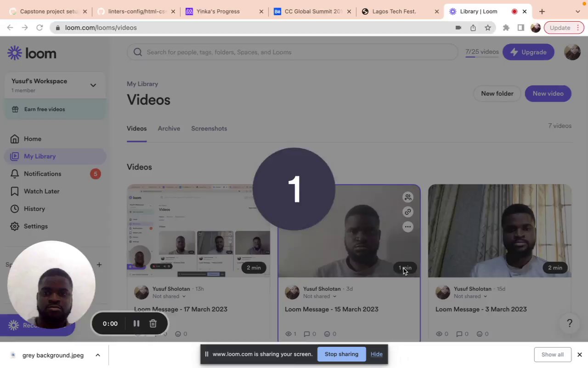Click Show all downloads button
The height and width of the screenshot is (368, 588).
click(553, 355)
